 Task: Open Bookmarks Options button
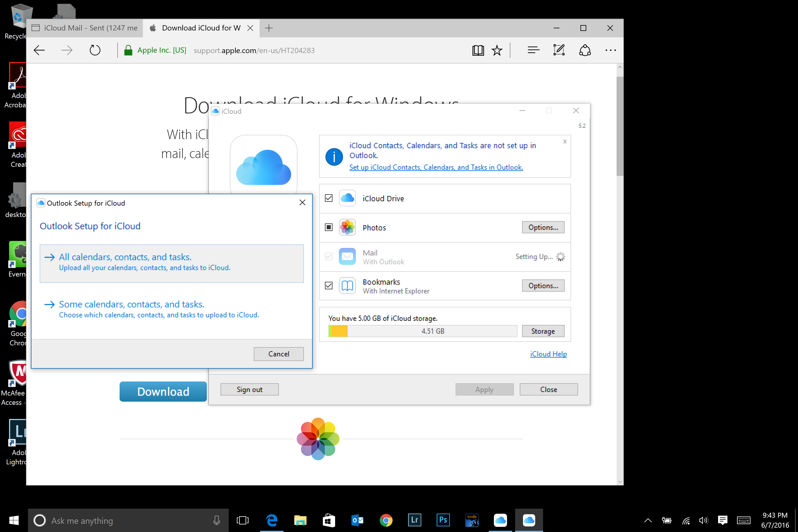tap(543, 286)
